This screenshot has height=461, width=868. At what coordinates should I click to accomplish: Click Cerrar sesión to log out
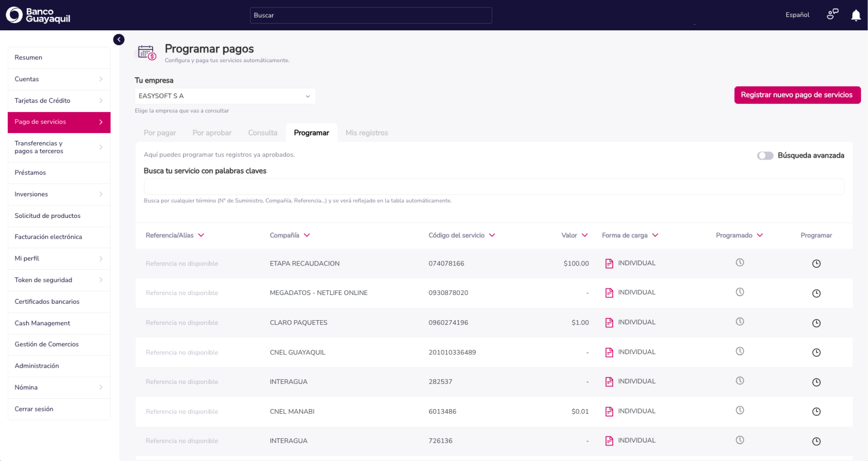pos(59,409)
